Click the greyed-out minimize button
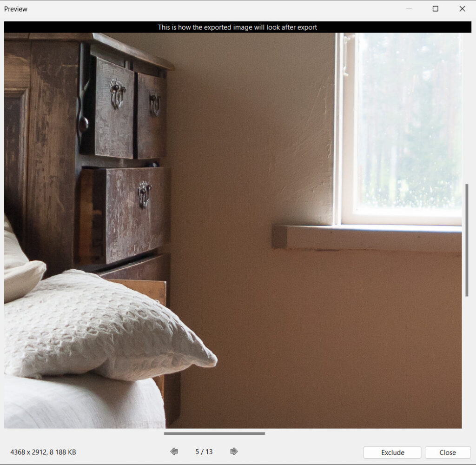Screen dimensions: 476x465 [x=409, y=8]
